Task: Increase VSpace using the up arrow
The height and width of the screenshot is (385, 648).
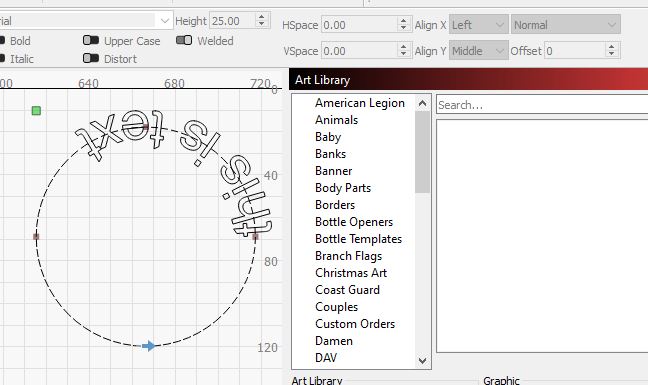Action: pos(403,47)
